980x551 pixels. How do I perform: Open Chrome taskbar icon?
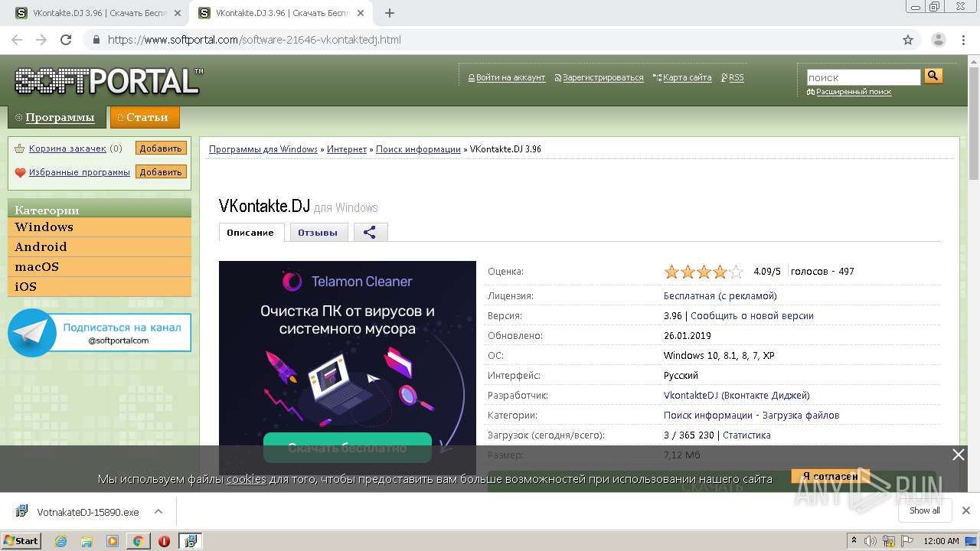(x=139, y=541)
